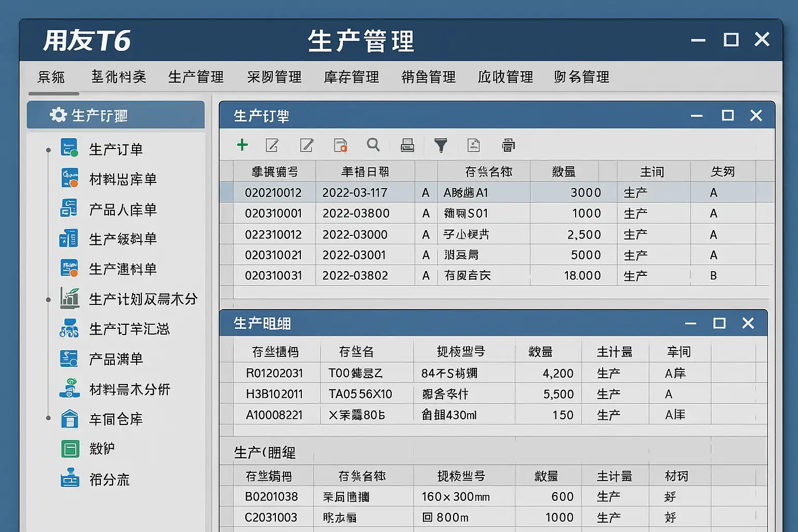The width and height of the screenshot is (798, 532).
Task: Open the 库存管理 menu
Action: tap(351, 77)
